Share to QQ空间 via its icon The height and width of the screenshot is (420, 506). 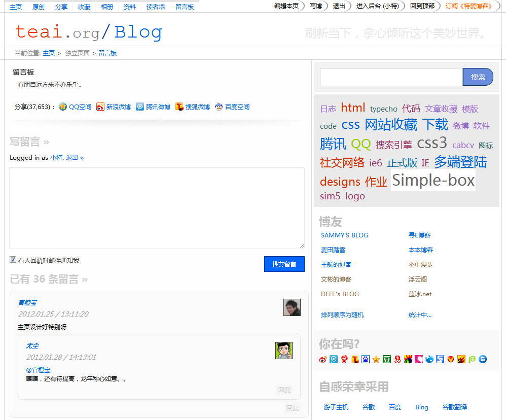click(x=62, y=107)
